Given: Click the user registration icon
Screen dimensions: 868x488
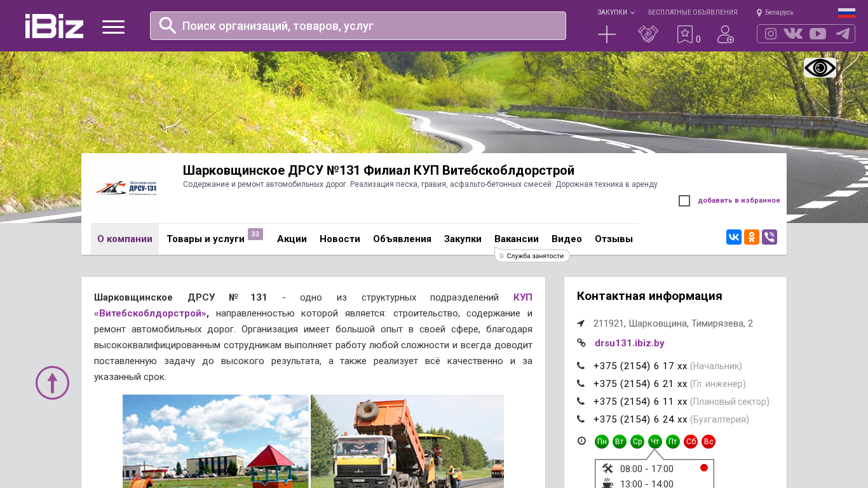Looking at the screenshot, I should pyautogui.click(x=726, y=34).
